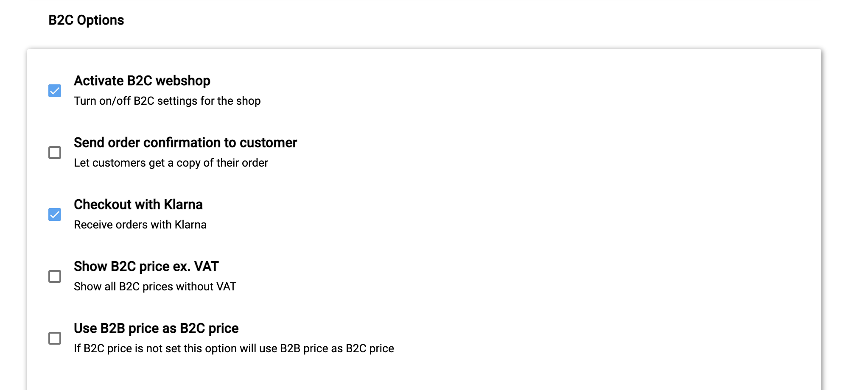
Task: Click the empty box beside Send order confirmation
Action: [x=55, y=153]
